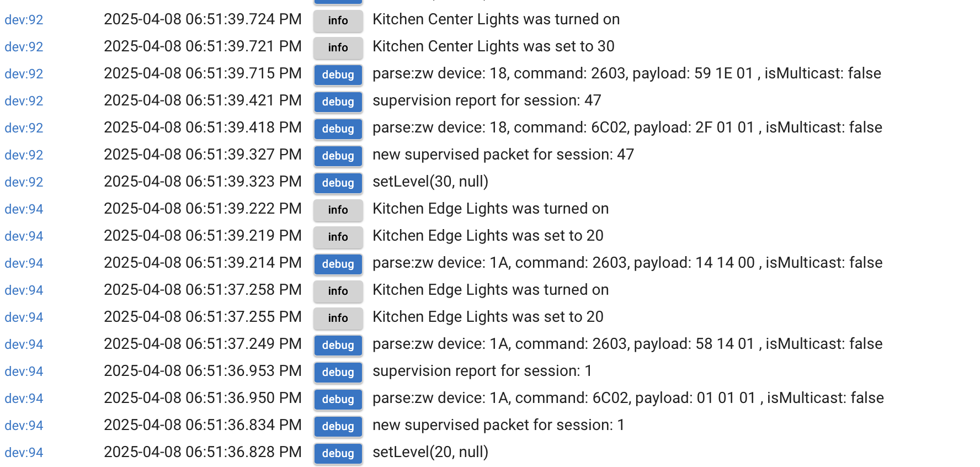Click the debug badge for new supervised packet session 47
The height and width of the screenshot is (467, 980).
point(338,156)
